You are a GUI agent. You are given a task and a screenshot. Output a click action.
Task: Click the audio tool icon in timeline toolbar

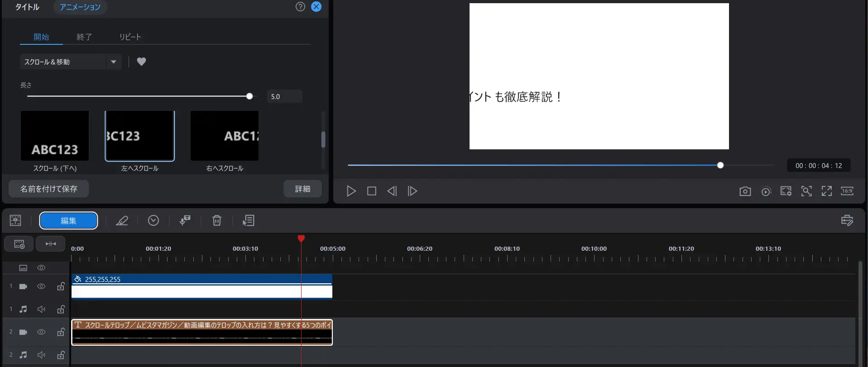(x=185, y=220)
